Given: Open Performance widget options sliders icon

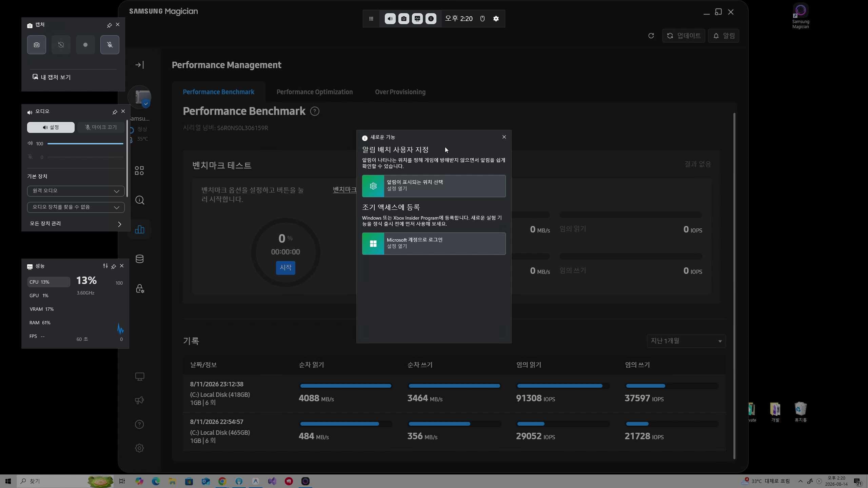Looking at the screenshot, I should (x=105, y=266).
